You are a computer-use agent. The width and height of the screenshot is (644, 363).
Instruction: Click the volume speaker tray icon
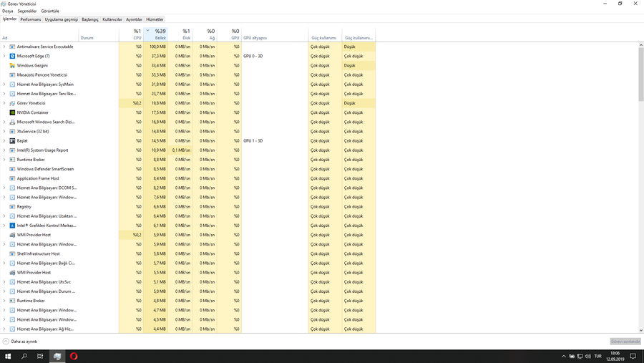click(x=588, y=356)
